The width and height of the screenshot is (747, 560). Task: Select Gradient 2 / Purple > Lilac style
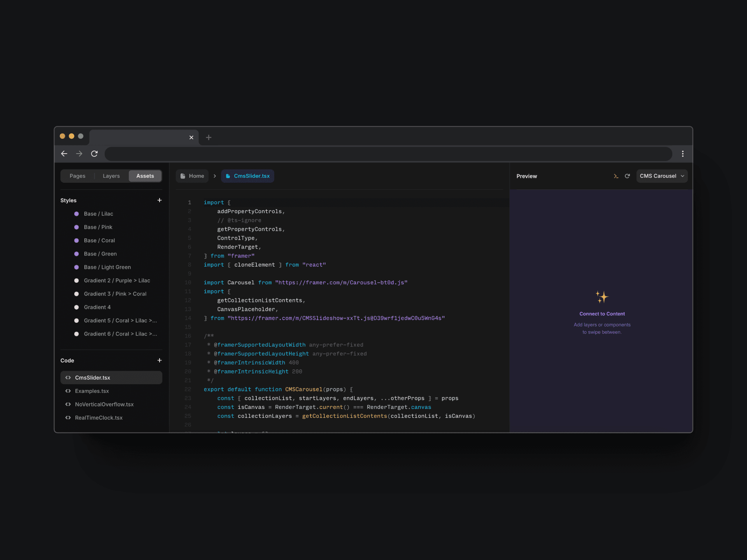tap(111, 280)
